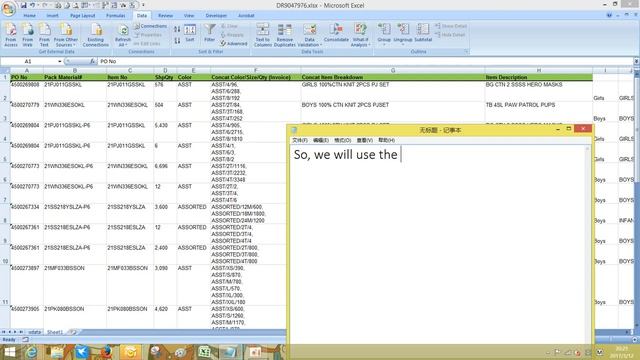The height and width of the screenshot is (360, 640).
Task: Switch to the Review tab
Action: pos(165,16)
